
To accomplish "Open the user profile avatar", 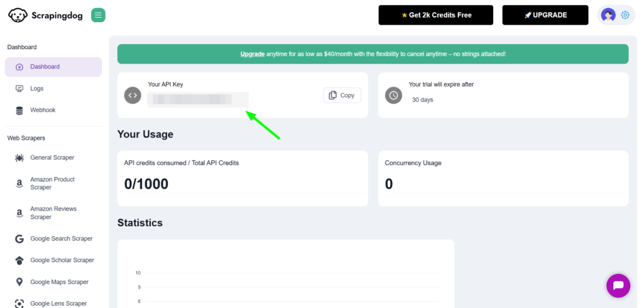I will tap(608, 15).
